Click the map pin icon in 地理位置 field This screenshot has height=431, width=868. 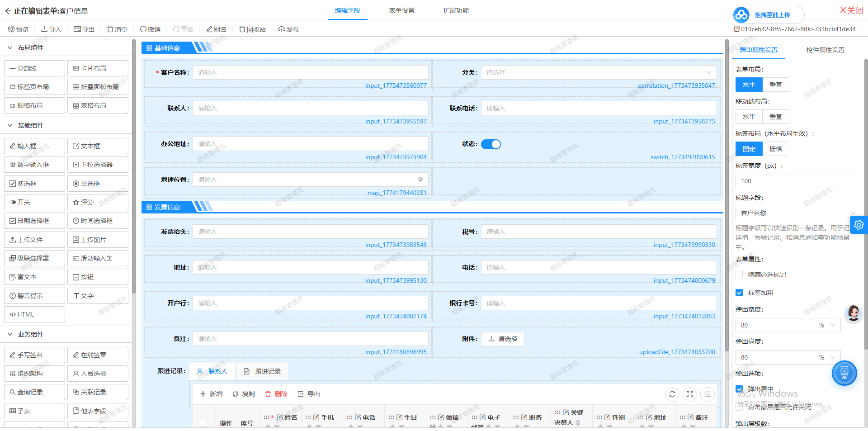pyautogui.click(x=420, y=180)
